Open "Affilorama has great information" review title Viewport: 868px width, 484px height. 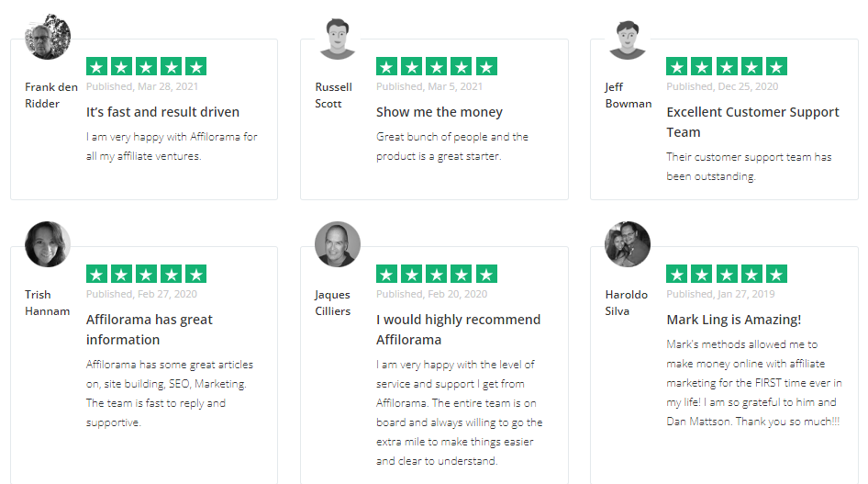point(150,329)
